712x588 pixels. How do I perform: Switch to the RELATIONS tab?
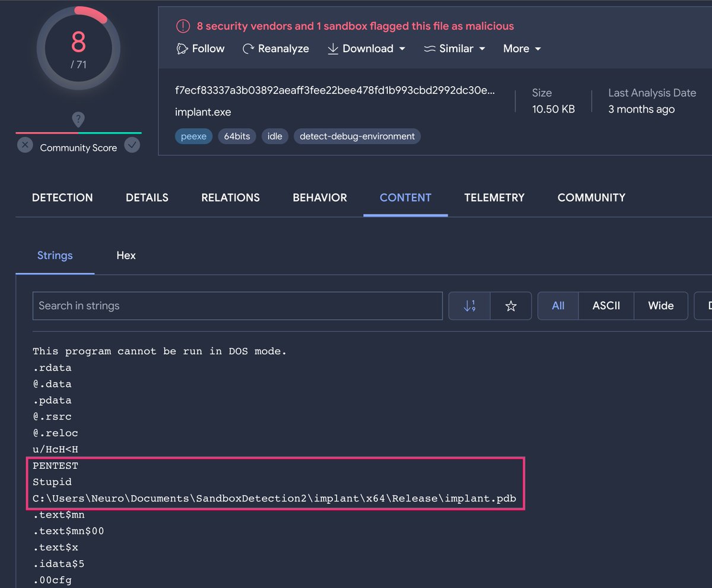point(230,198)
